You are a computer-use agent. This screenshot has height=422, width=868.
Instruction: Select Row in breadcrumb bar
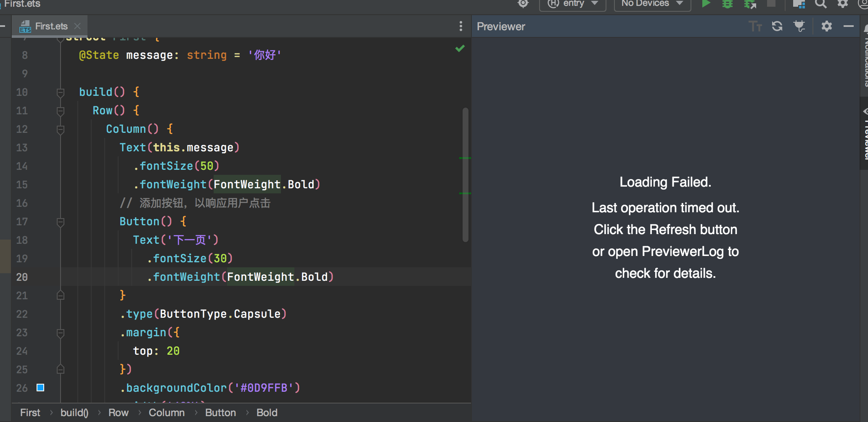(x=119, y=413)
